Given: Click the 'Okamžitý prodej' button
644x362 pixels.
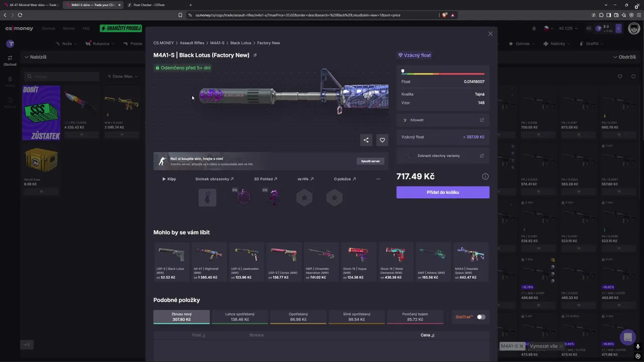Looking at the screenshot, I should pyautogui.click(x=121, y=29).
